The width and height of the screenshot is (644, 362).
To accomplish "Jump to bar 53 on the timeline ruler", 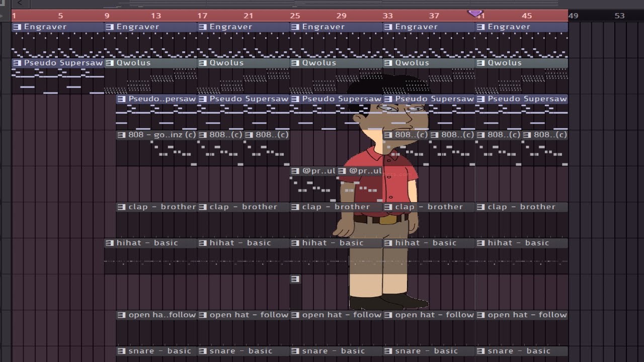I will coord(619,16).
